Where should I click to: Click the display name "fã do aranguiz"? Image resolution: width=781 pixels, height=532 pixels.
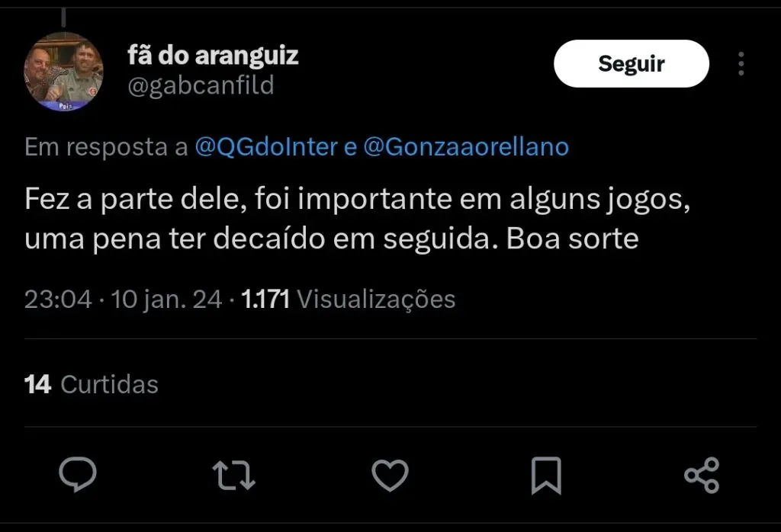(213, 56)
